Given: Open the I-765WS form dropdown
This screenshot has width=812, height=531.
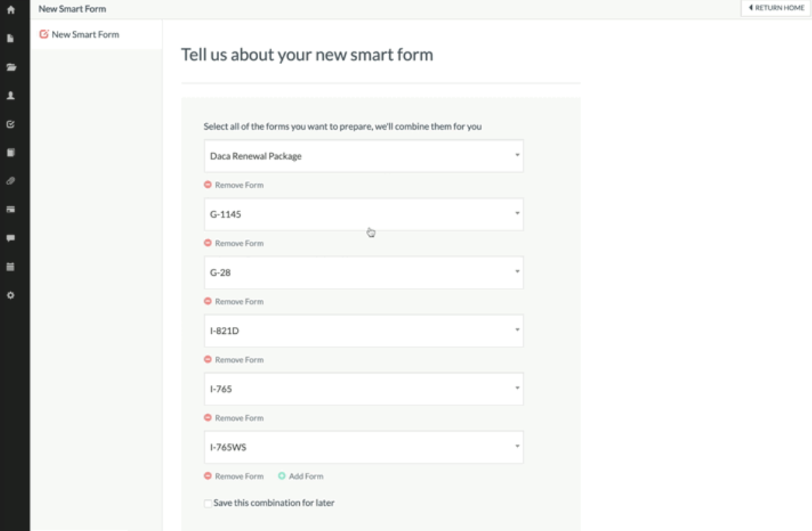Looking at the screenshot, I should pyautogui.click(x=363, y=447).
